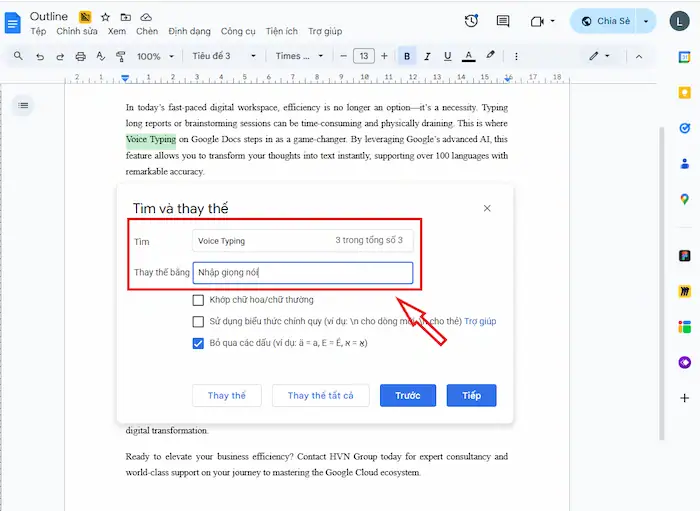Uncheck the "Bỏ qua các dấu" option
This screenshot has width=700, height=511.
pos(198,343)
